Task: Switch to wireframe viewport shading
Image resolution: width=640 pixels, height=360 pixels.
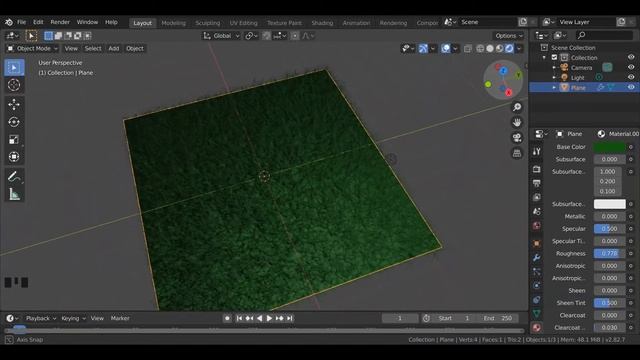Action: (x=480, y=49)
